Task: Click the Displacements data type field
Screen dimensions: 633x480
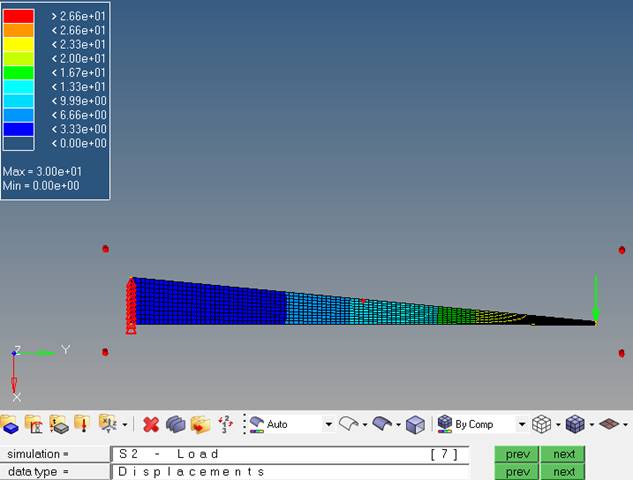Action: tap(290, 472)
